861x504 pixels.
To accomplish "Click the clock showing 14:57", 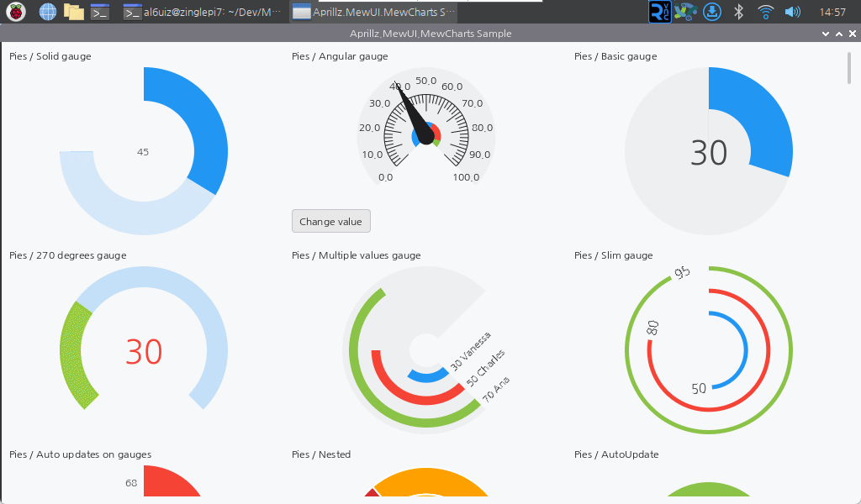I will [x=832, y=12].
